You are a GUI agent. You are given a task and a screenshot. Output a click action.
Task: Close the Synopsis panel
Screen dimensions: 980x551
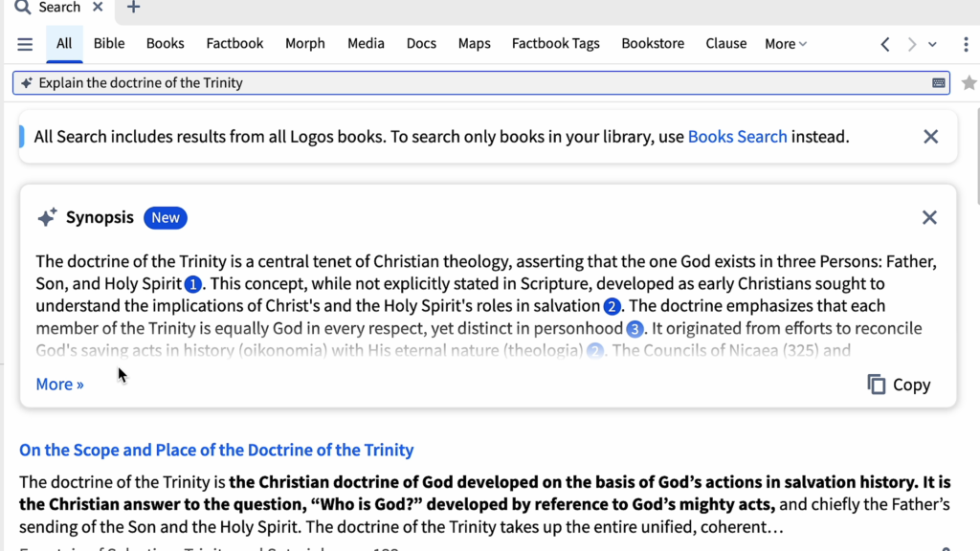[x=929, y=217]
